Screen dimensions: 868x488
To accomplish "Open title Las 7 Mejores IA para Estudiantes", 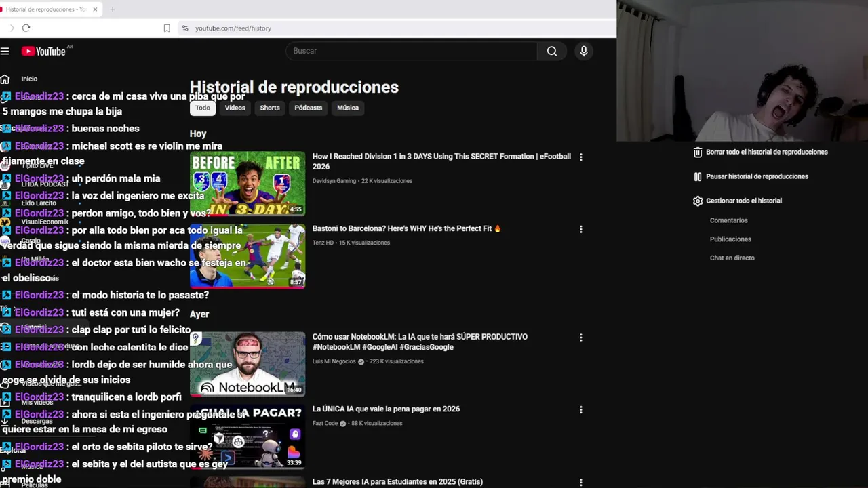I will [x=397, y=482].
